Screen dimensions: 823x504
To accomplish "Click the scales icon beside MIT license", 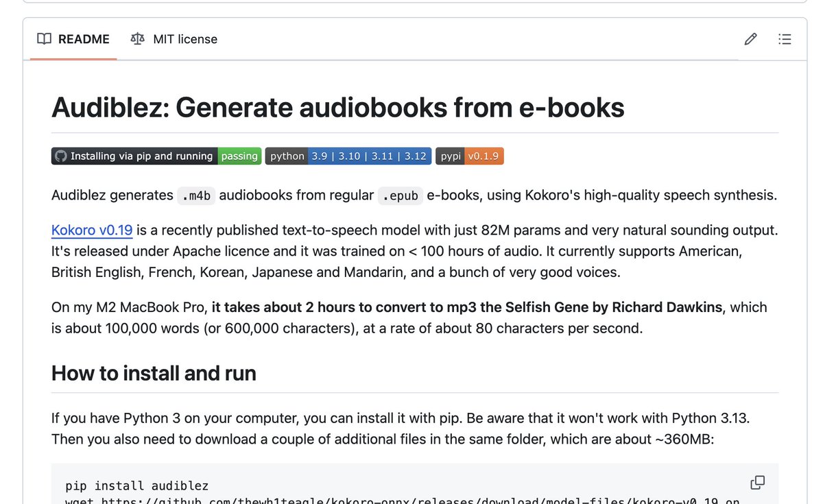I will coord(138,39).
